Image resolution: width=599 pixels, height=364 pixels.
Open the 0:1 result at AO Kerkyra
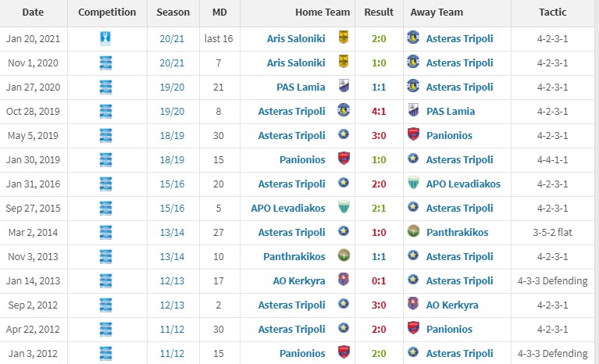pyautogui.click(x=379, y=280)
